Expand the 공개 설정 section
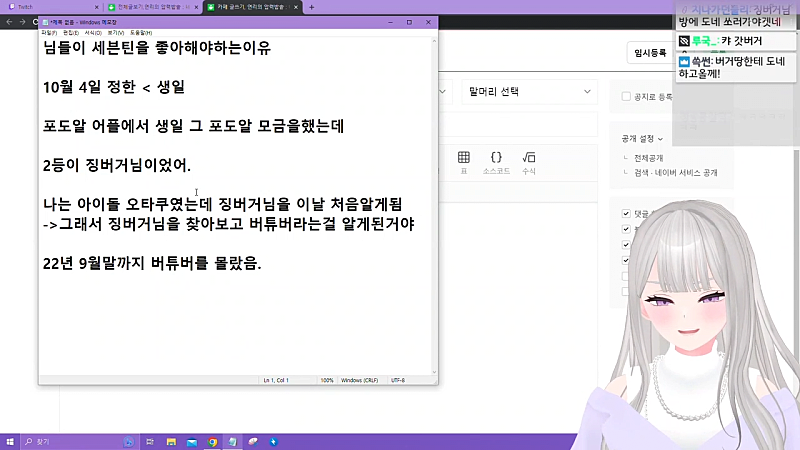 click(x=642, y=139)
